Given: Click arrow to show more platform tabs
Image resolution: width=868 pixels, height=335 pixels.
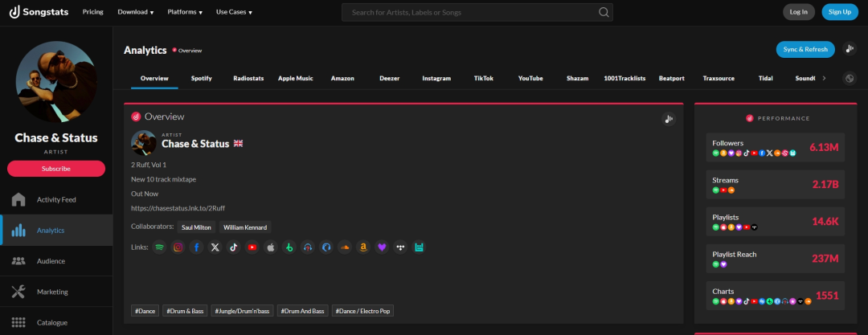Looking at the screenshot, I should 824,78.
